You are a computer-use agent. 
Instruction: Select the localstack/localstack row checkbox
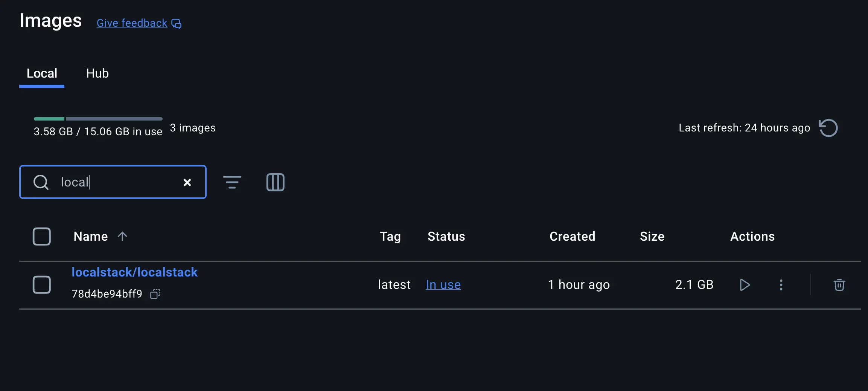42,285
